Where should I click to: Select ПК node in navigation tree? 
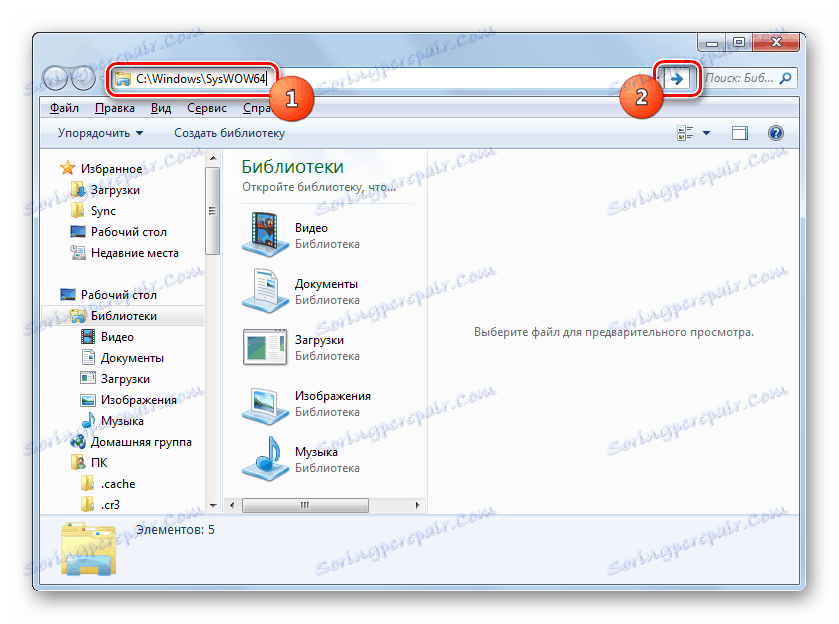tap(98, 462)
